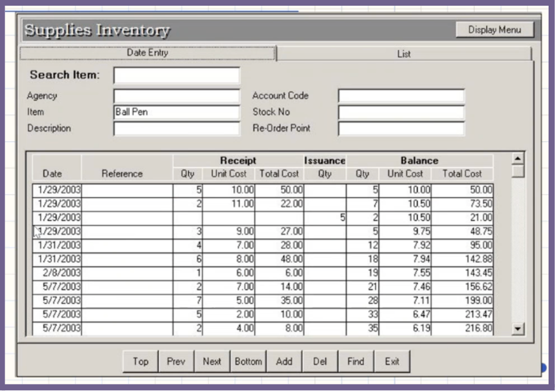Select the Re-Order Point field

tap(401, 129)
